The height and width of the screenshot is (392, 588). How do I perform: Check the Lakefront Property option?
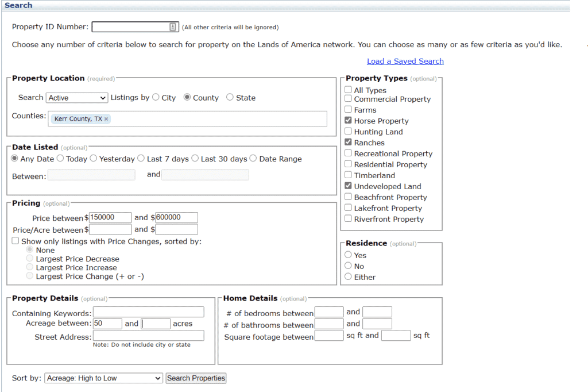coord(348,208)
